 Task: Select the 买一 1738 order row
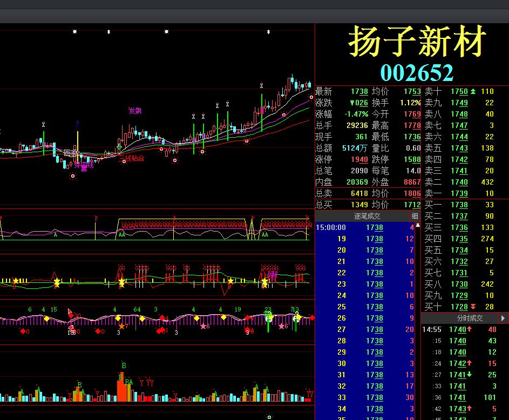click(465, 205)
